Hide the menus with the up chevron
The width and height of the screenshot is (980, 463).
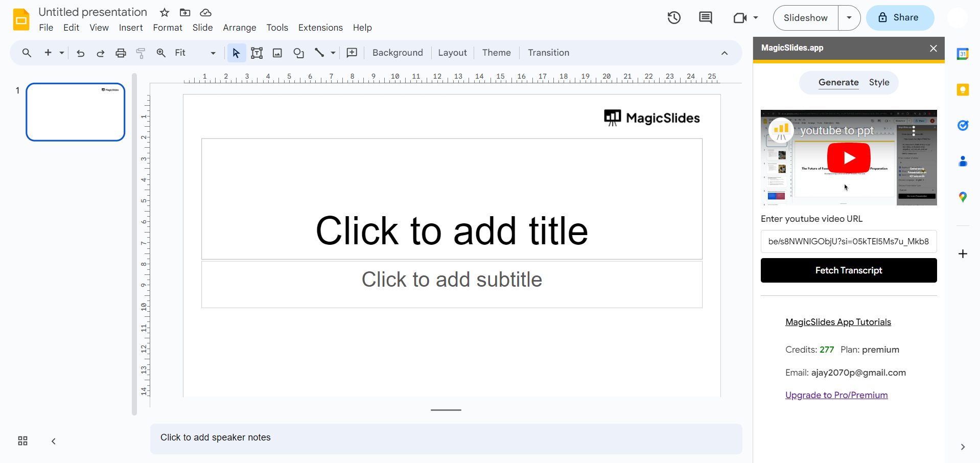[724, 53]
